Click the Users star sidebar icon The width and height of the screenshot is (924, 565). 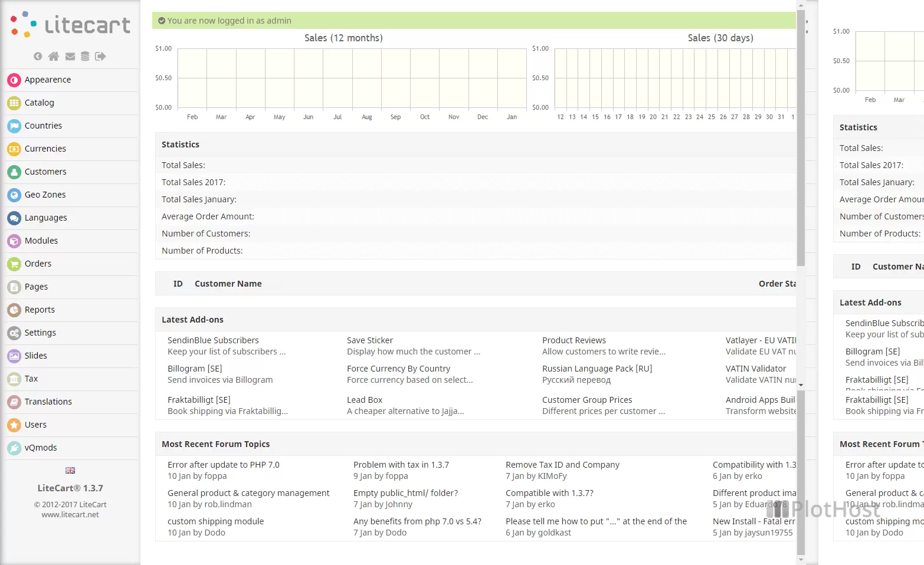14,425
